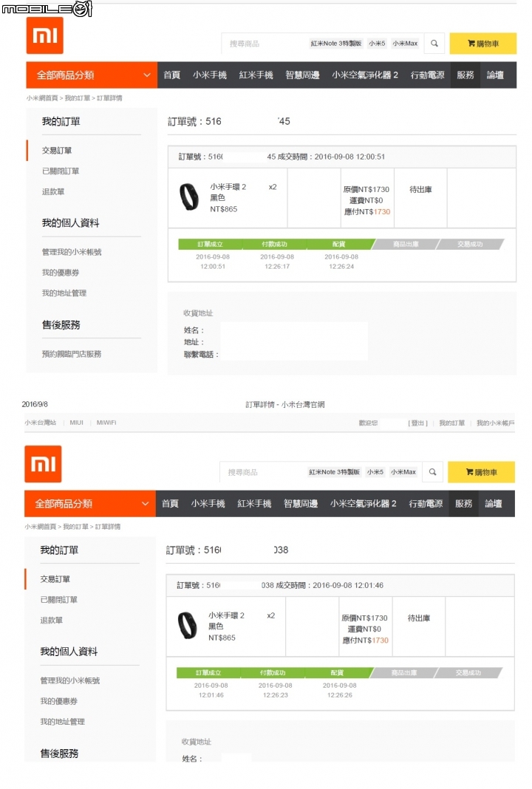
Task: Click 小米手環 2 product name in order …038
Action: tap(227, 615)
